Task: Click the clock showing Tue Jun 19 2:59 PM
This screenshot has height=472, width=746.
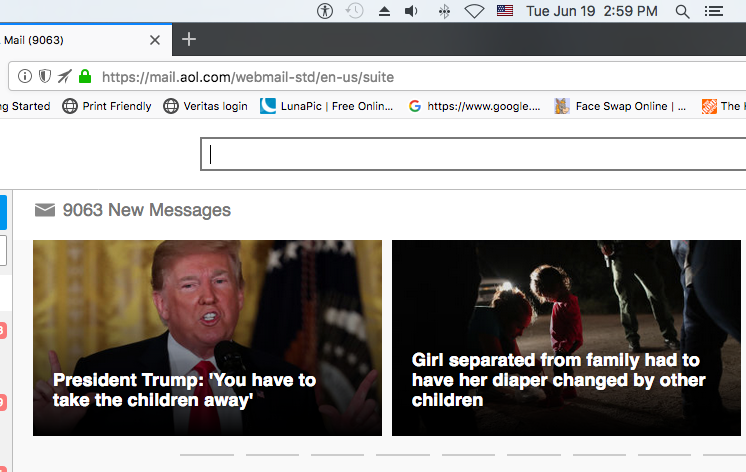Action: pos(592,11)
